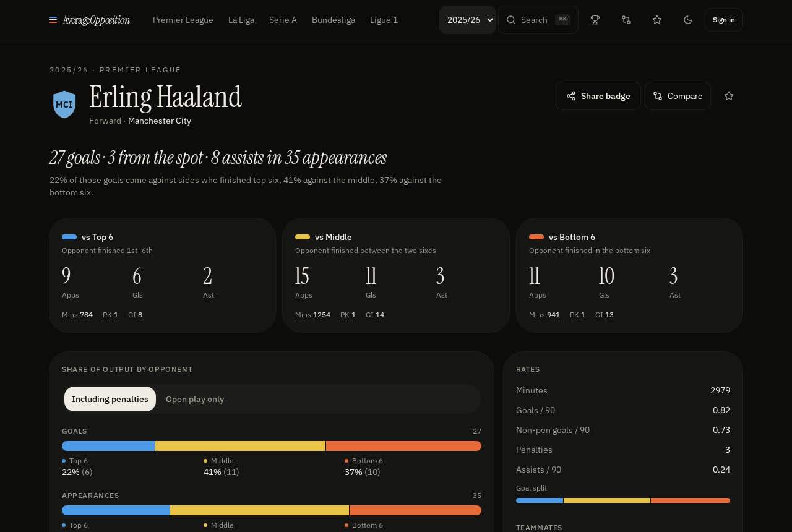
Task: Click the 'vs Middle' card title
Action: [333, 237]
